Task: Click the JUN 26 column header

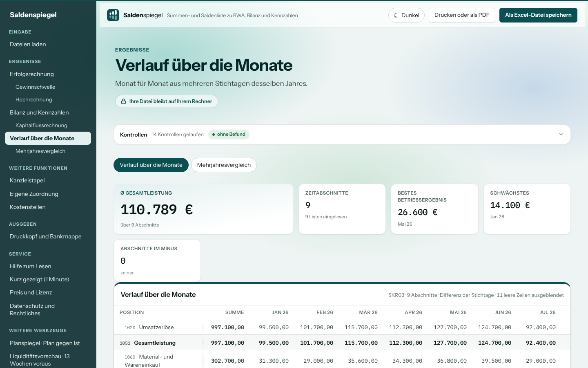Action: [x=503, y=312]
